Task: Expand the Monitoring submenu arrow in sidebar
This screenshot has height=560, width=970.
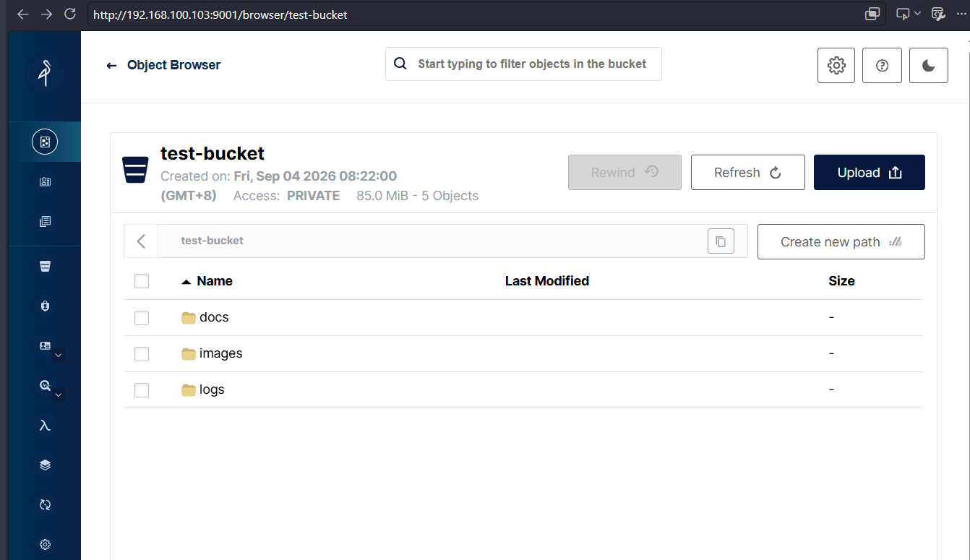Action: pyautogui.click(x=59, y=395)
